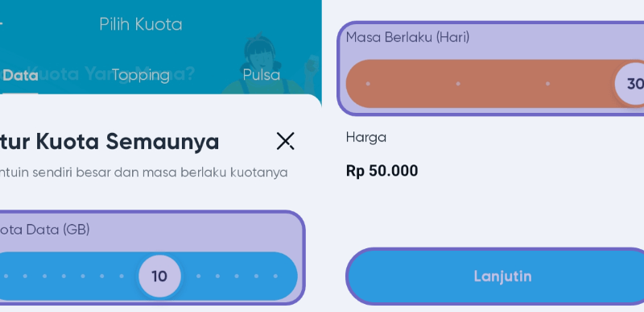Select the leftmost dot on the Masa Berlaku slider

(368, 84)
